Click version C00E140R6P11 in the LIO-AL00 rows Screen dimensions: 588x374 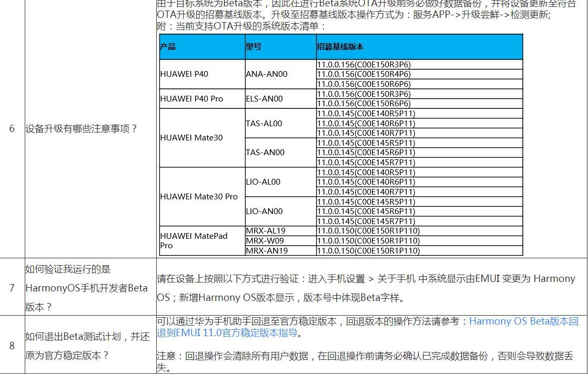click(x=419, y=182)
